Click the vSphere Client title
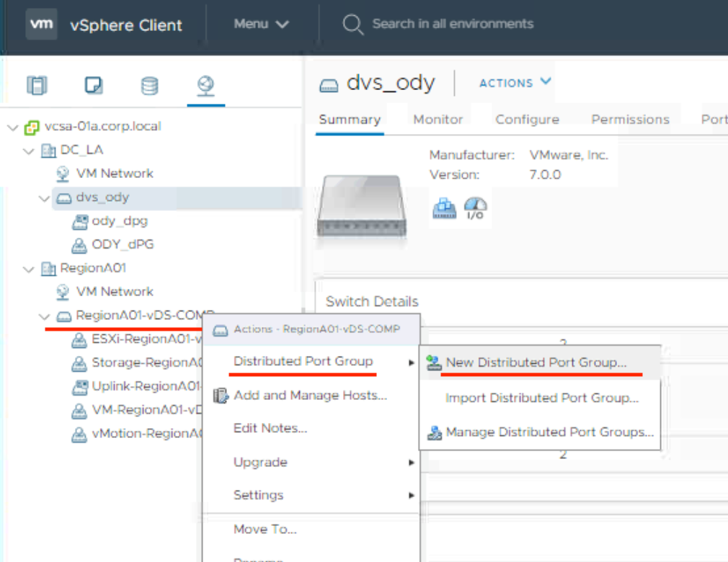Screen dimensions: 728x562 126,25
